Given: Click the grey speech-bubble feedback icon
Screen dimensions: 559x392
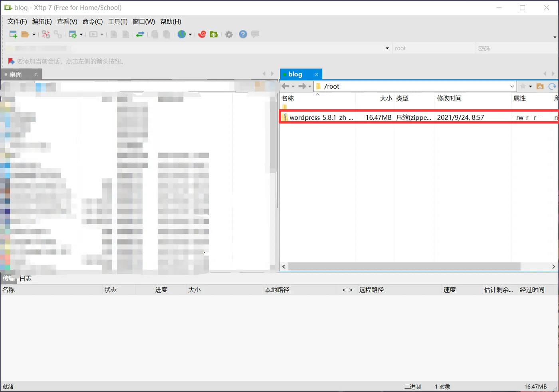Looking at the screenshot, I should (255, 34).
